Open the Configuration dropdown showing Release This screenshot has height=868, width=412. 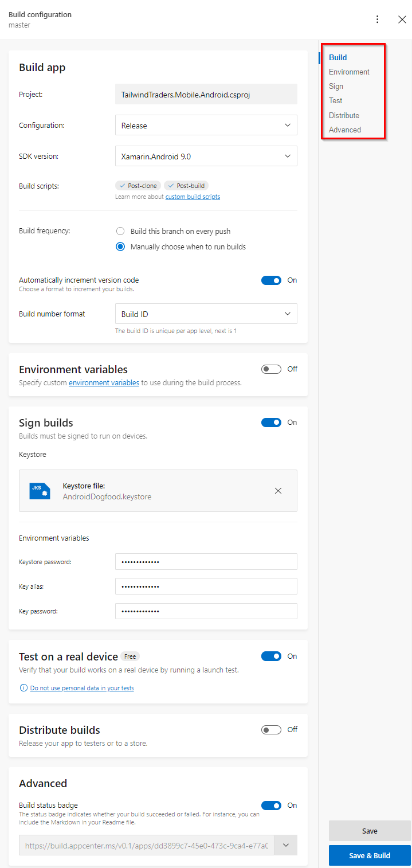206,125
